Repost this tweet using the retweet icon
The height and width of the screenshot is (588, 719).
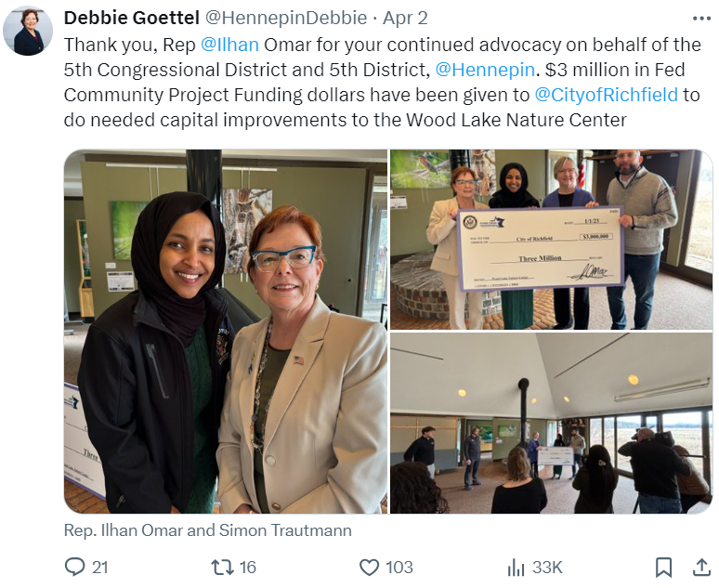point(222,567)
